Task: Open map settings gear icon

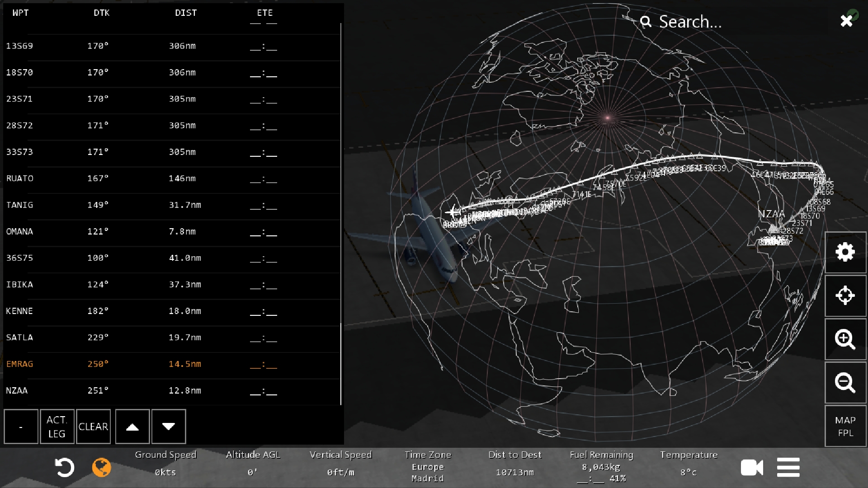Action: tap(845, 252)
